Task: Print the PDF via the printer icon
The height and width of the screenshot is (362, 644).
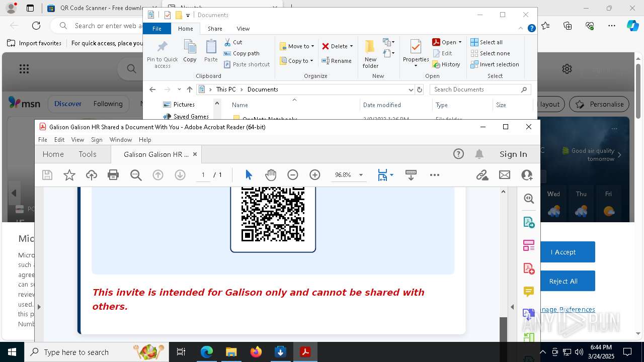Action: (x=113, y=175)
